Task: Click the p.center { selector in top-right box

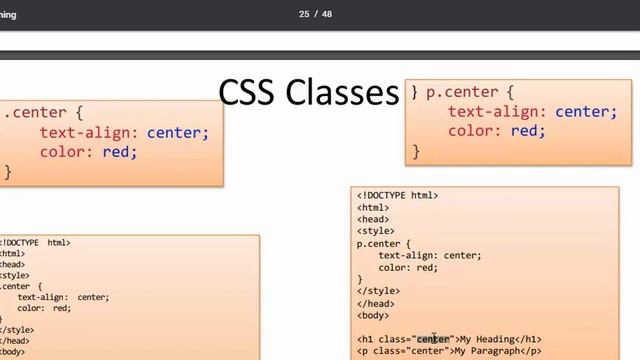Action: pos(469,92)
